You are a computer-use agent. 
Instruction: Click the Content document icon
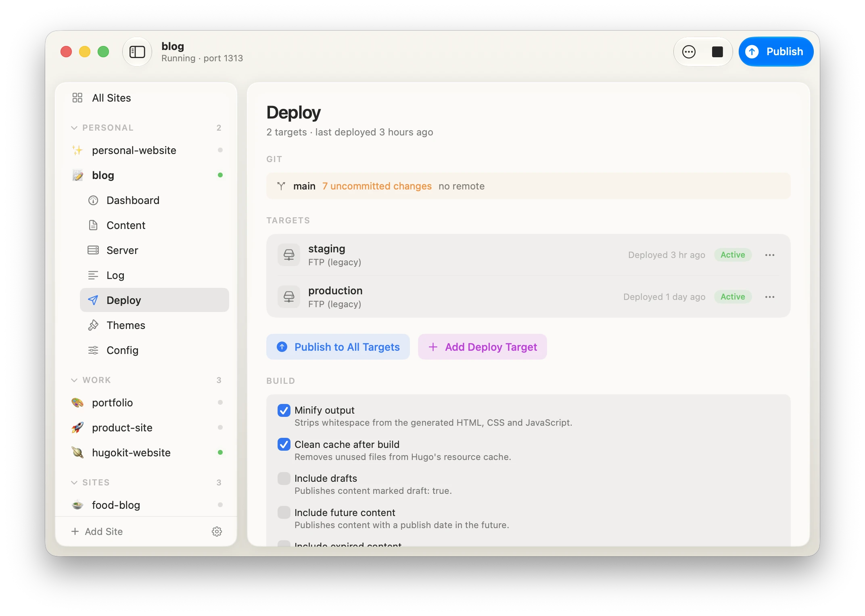click(93, 225)
